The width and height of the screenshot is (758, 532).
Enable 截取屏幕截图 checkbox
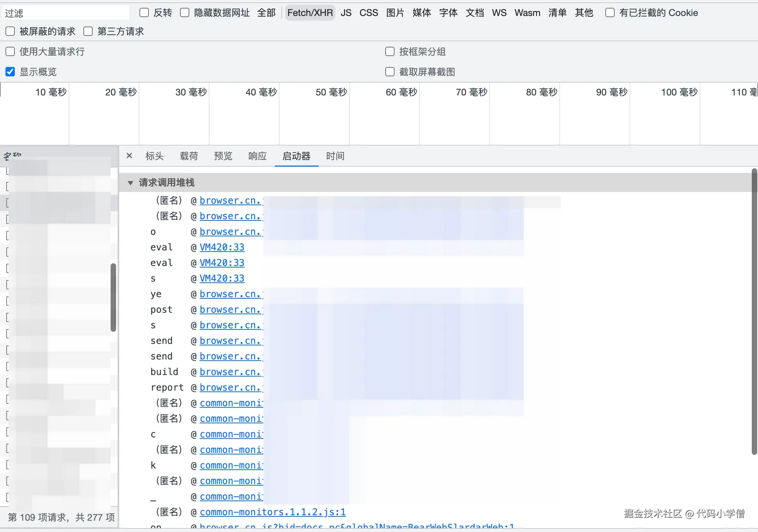[390, 72]
